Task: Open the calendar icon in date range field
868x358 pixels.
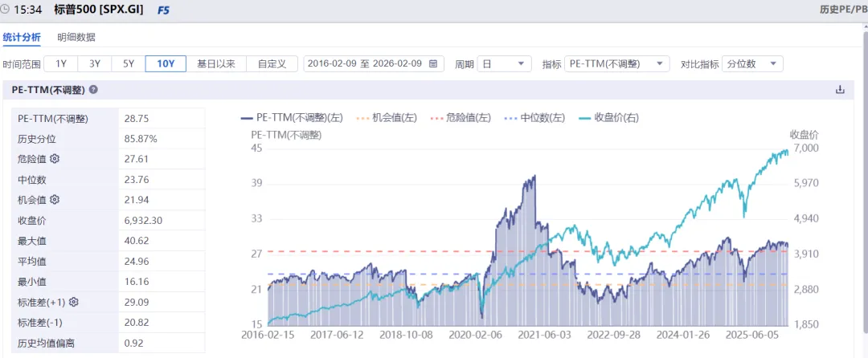Action: pyautogui.click(x=433, y=63)
